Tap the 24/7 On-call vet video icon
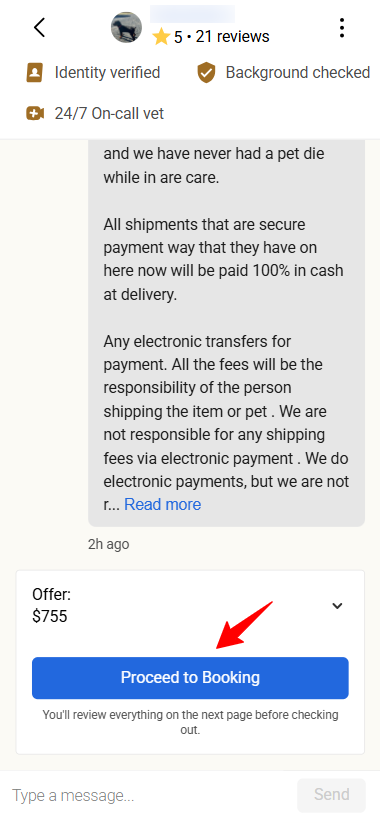The width and height of the screenshot is (380, 823). coord(35,113)
